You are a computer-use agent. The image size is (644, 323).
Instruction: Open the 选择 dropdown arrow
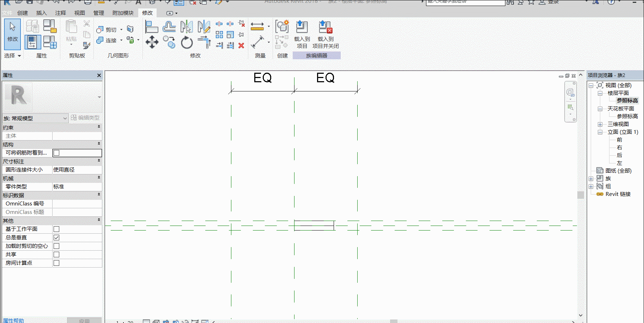click(19, 56)
